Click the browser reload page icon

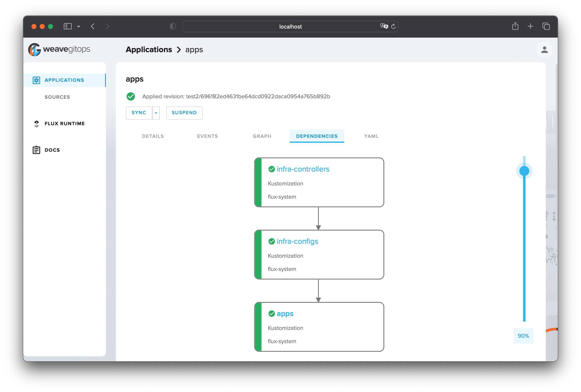point(393,26)
